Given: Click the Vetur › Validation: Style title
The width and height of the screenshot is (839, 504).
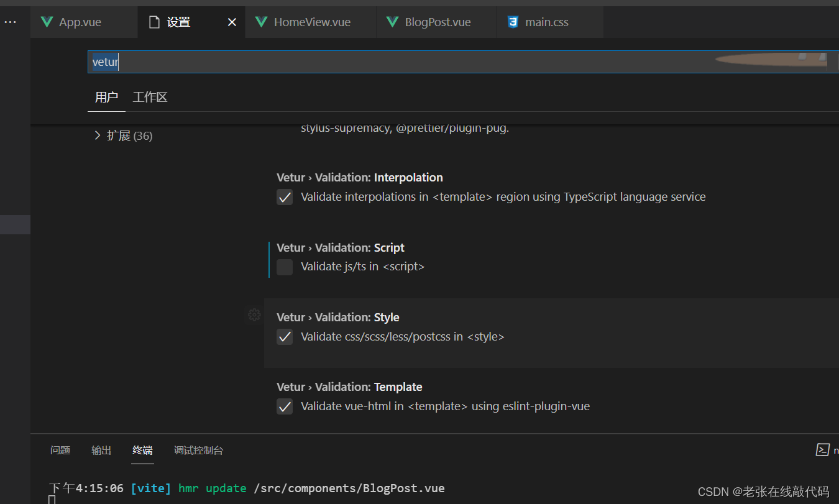Looking at the screenshot, I should pyautogui.click(x=338, y=317).
